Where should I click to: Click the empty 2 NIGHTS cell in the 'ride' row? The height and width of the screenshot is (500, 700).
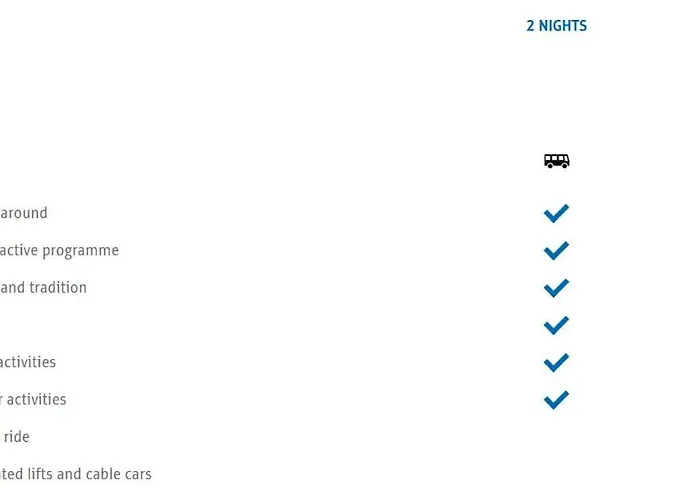pos(556,437)
